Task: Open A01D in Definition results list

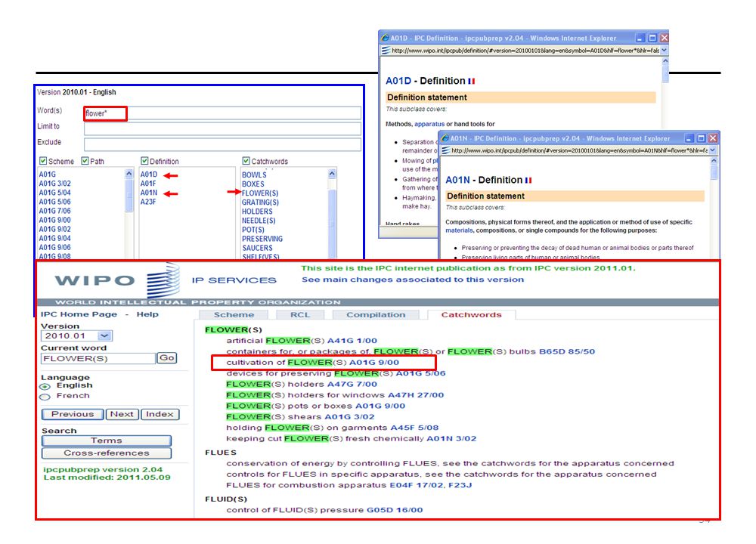Action: pyautogui.click(x=148, y=175)
